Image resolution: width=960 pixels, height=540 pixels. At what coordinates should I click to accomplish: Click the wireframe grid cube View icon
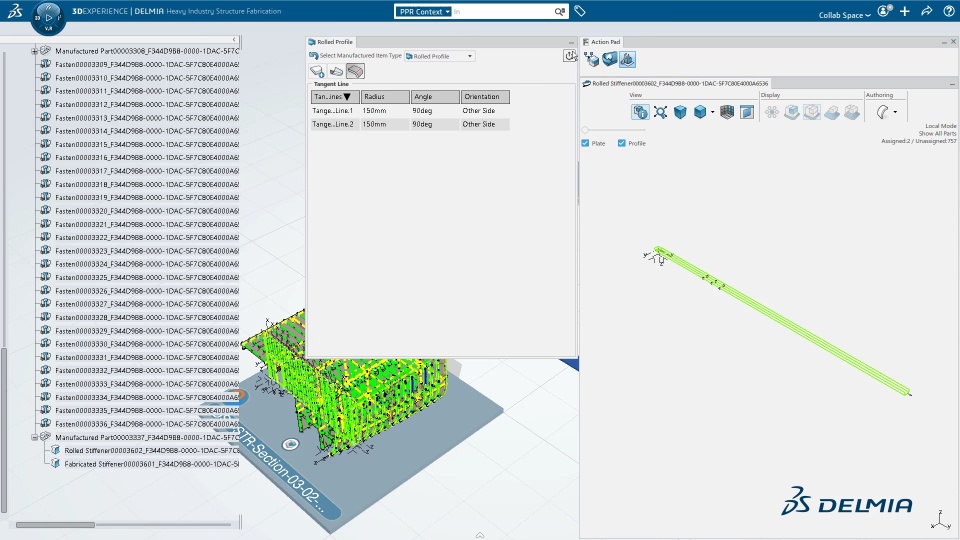[x=727, y=112]
